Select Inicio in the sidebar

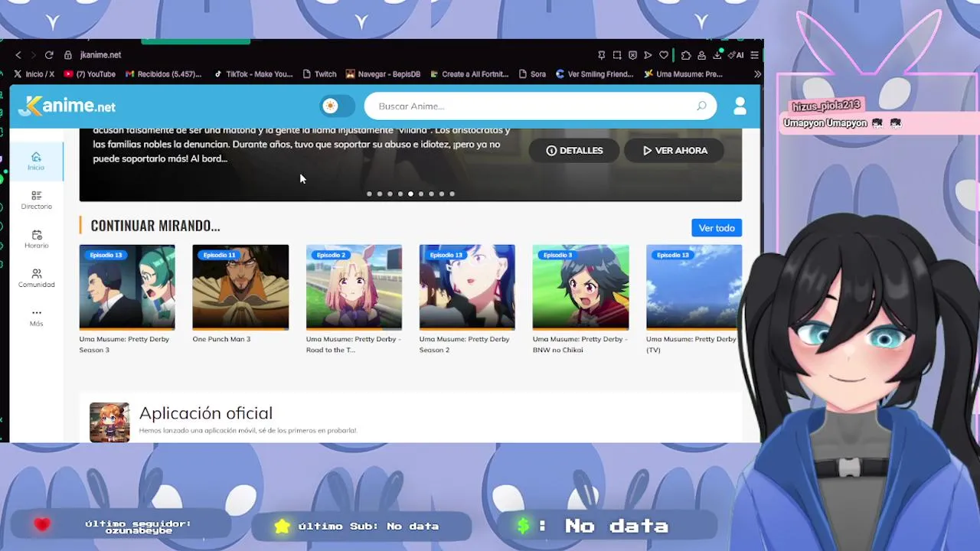tap(36, 161)
